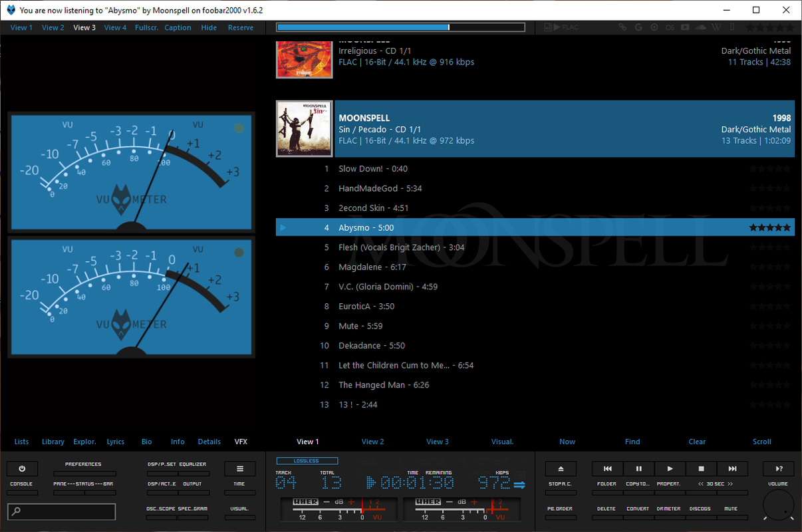
Task: Click the foobar2000 title bar icon
Action: coord(10,10)
